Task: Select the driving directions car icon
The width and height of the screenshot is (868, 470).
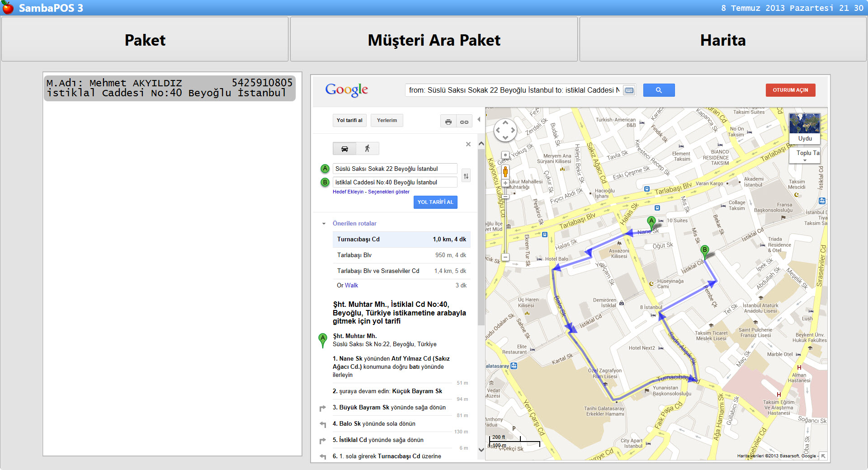Action: (344, 148)
